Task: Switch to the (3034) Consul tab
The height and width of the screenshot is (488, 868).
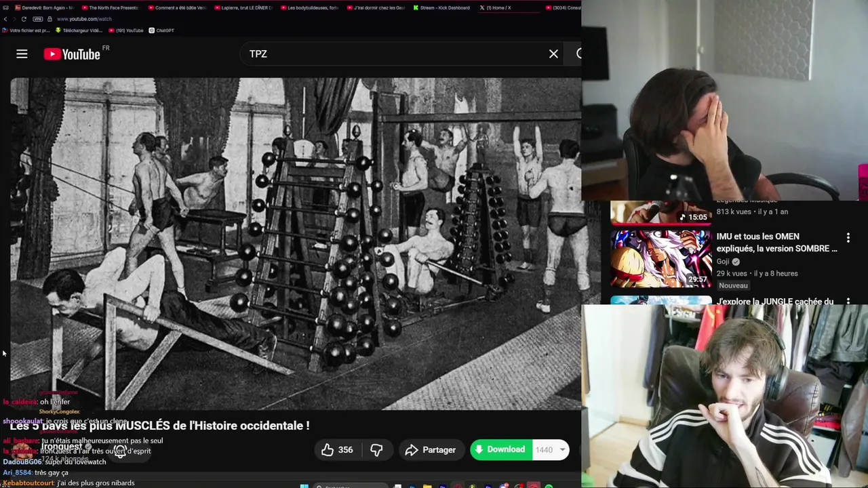Action: click(x=563, y=7)
